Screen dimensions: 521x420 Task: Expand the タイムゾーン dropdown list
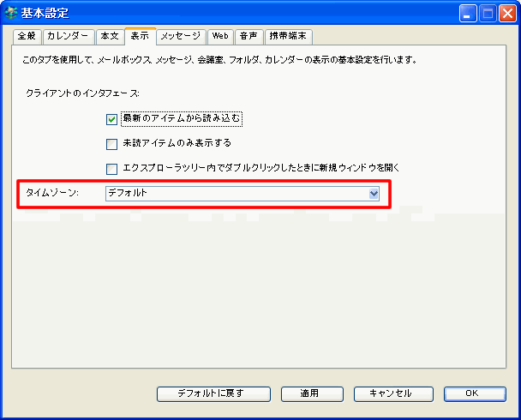click(x=374, y=194)
